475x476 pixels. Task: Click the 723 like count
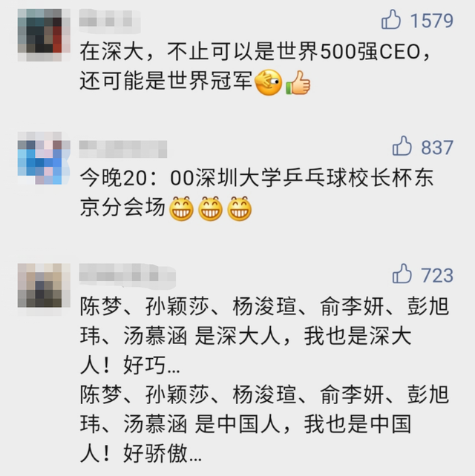point(437,275)
